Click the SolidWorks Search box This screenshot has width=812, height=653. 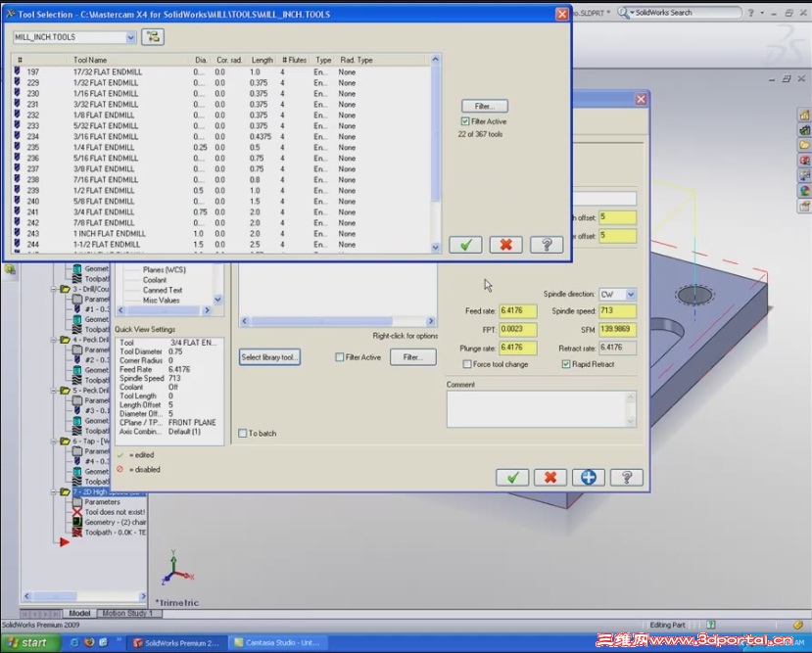coord(685,13)
